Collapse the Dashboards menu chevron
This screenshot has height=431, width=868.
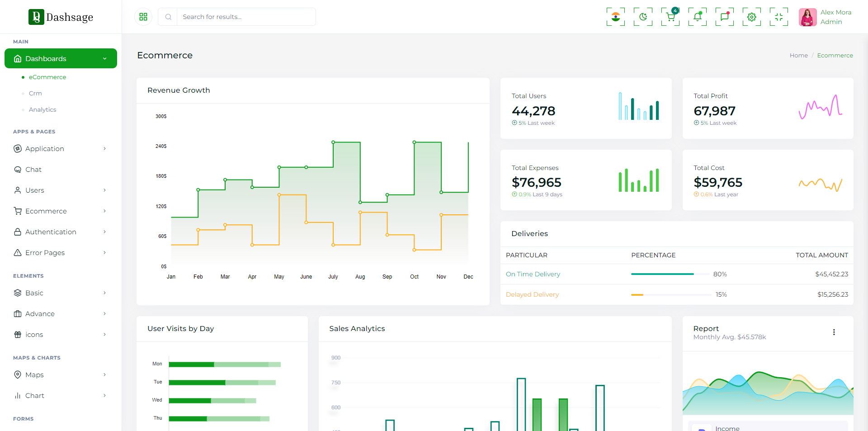click(x=104, y=58)
